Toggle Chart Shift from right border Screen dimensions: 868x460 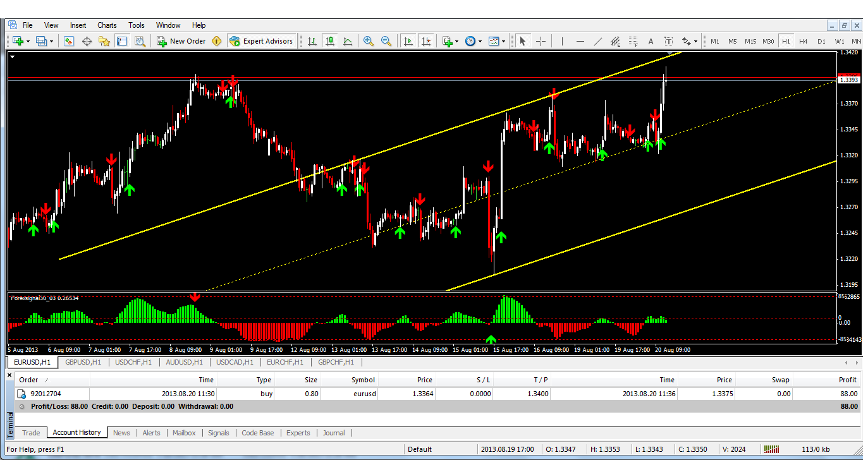click(x=426, y=41)
